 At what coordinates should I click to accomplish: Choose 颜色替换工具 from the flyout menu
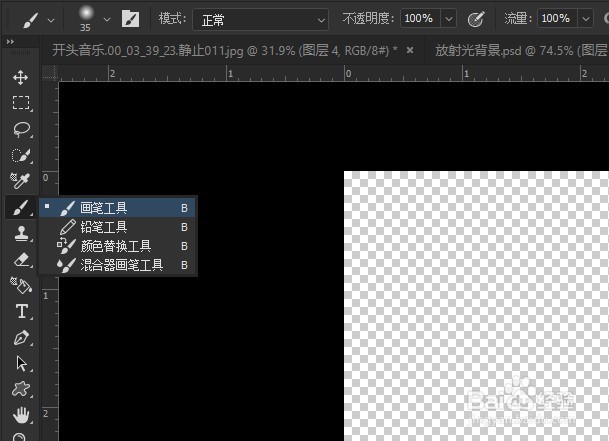pyautogui.click(x=117, y=246)
